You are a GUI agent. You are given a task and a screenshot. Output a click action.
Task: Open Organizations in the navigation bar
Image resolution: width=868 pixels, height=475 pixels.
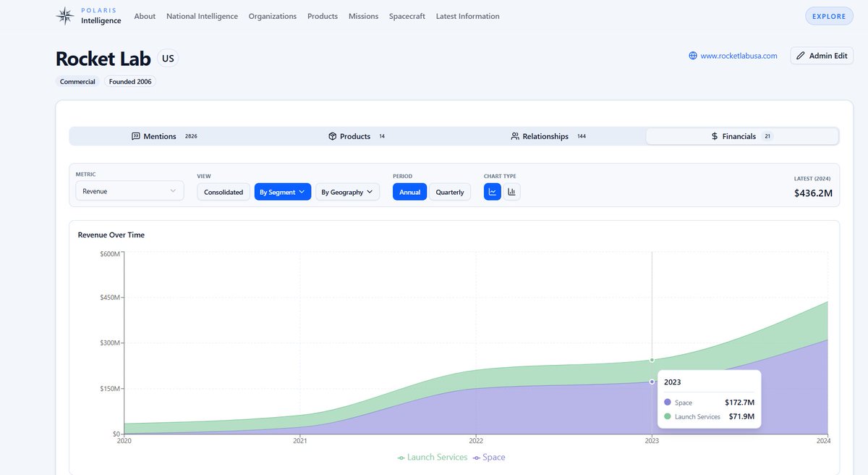coord(273,16)
